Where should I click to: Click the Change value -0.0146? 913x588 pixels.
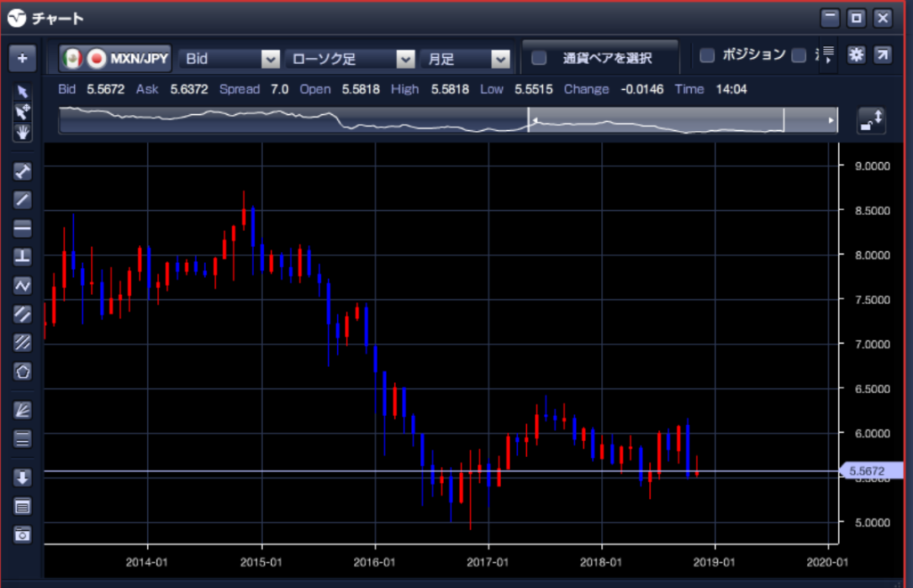coord(642,89)
